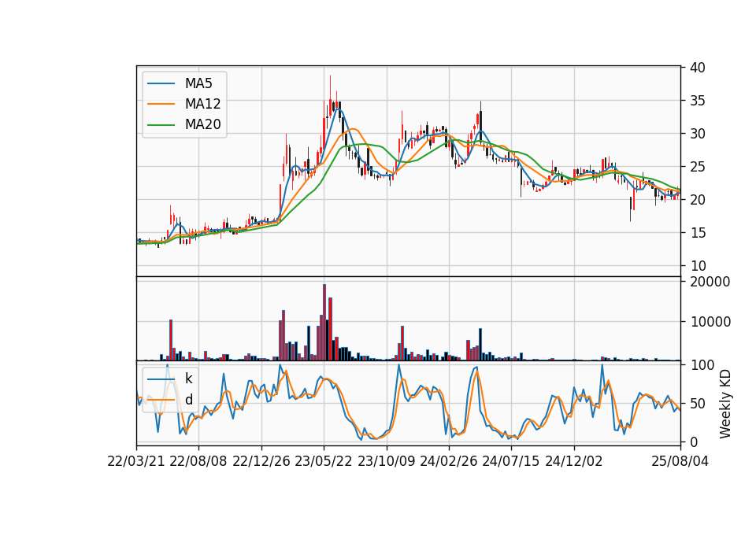The width and height of the screenshot is (756, 543).
Task: Click the price axis value 15
Action: tap(697, 233)
